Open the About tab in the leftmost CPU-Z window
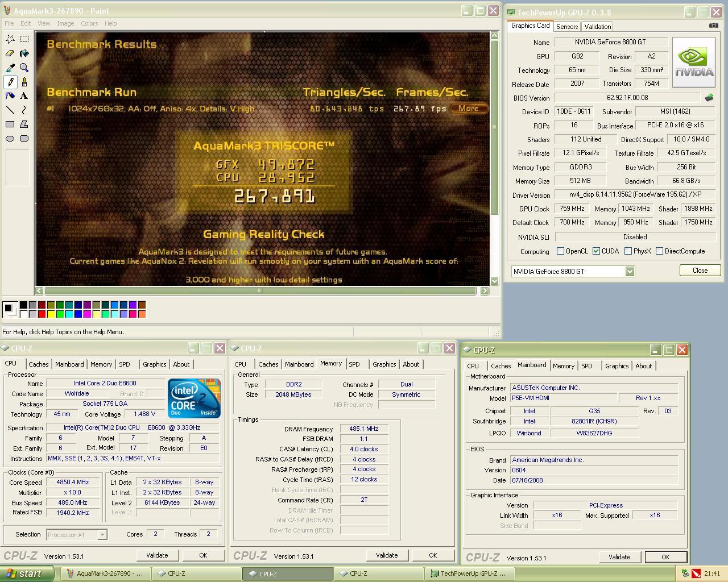The height and width of the screenshot is (582, 728). click(181, 364)
